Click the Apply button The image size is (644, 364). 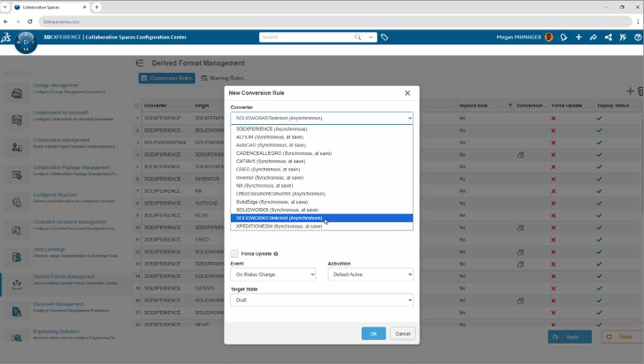(570, 337)
